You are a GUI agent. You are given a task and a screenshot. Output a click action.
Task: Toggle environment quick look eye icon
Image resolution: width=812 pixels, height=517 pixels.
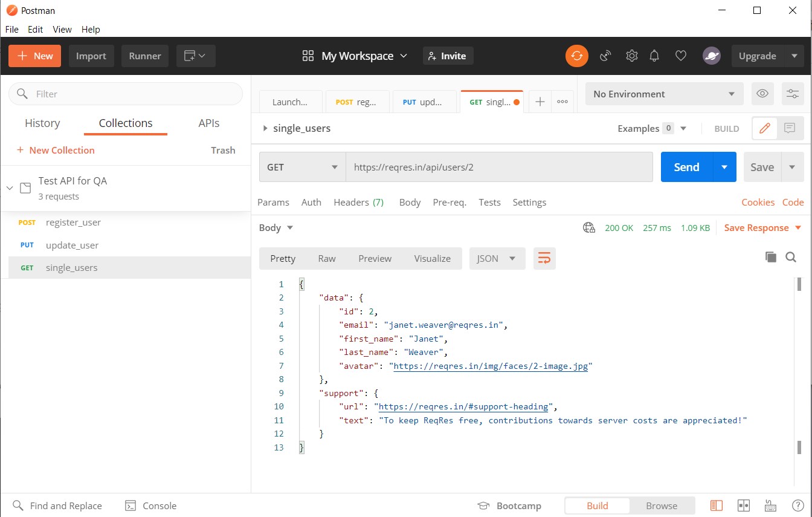pos(762,94)
